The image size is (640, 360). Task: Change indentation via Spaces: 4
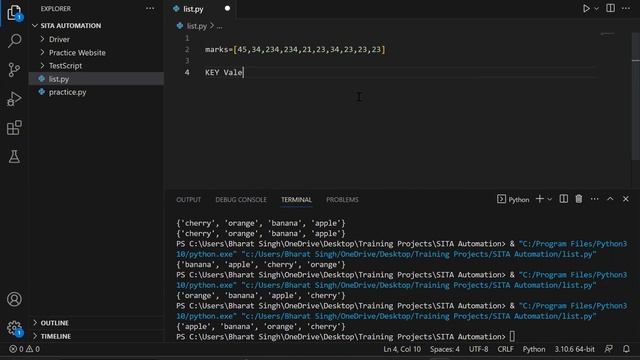pyautogui.click(x=444, y=349)
